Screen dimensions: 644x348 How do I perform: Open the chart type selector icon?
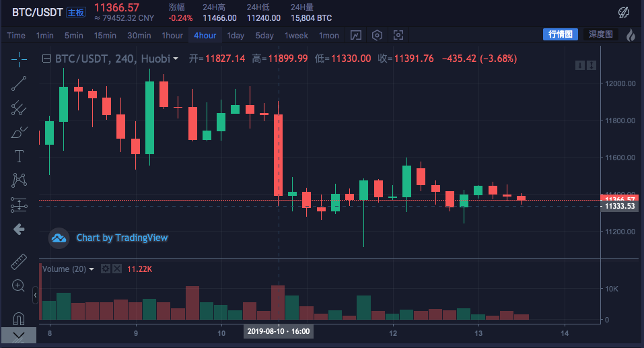[x=356, y=35]
